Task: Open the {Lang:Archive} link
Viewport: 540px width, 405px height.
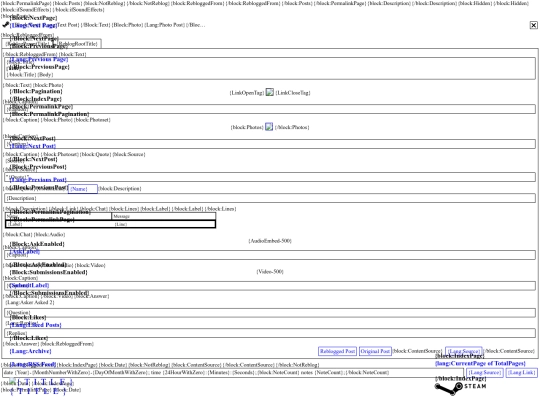Action: (30, 351)
